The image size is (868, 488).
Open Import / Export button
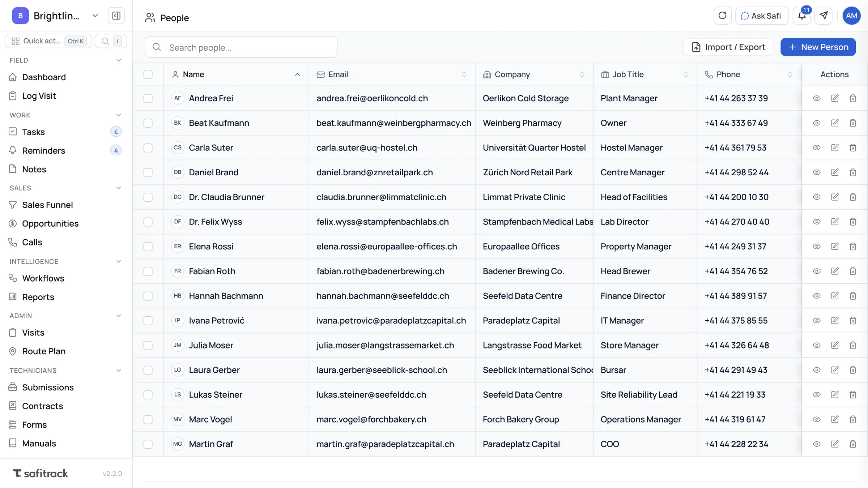[728, 47]
